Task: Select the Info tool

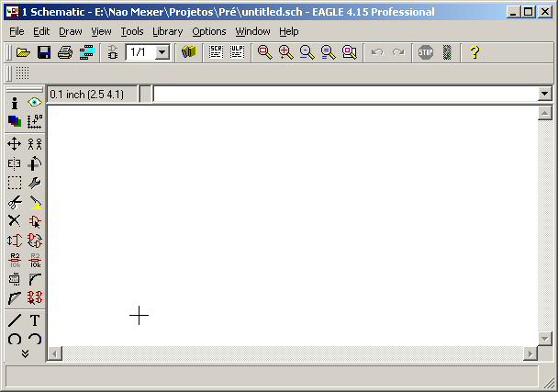Action: click(x=15, y=103)
